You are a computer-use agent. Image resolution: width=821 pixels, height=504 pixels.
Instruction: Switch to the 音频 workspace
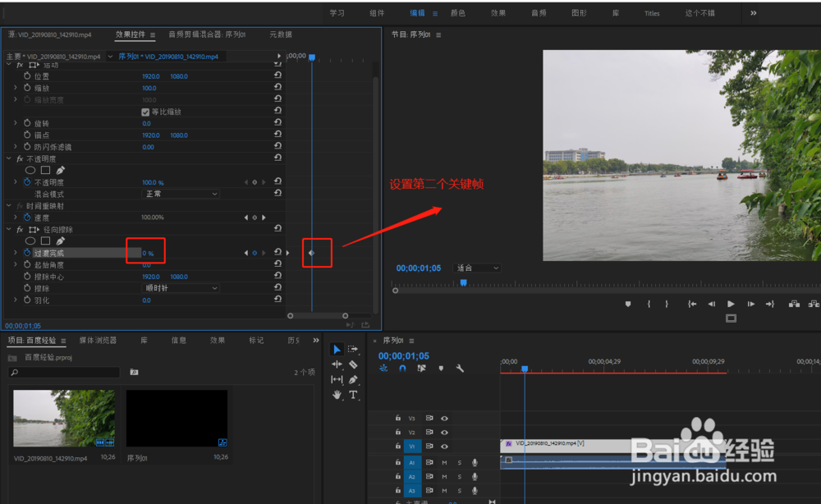coord(539,13)
